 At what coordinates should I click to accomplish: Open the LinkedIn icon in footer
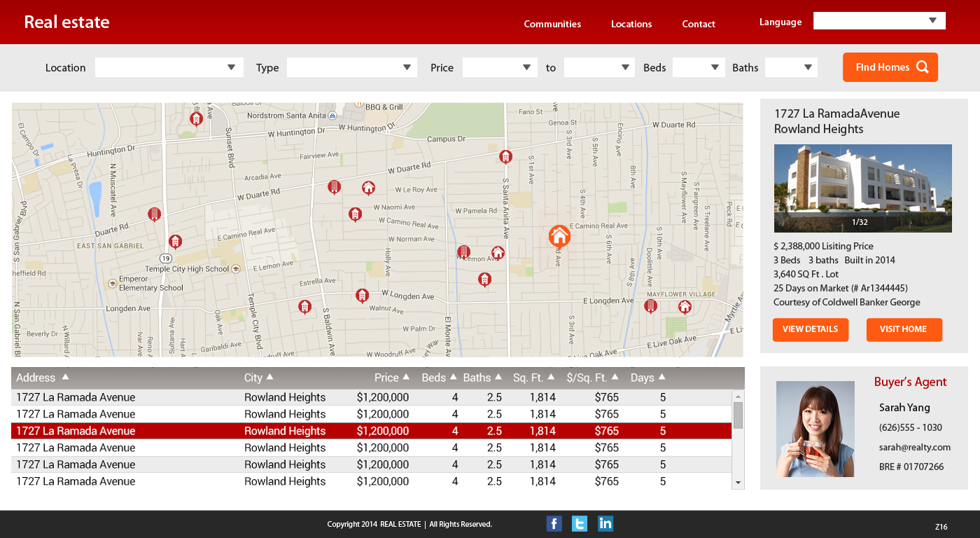point(605,523)
